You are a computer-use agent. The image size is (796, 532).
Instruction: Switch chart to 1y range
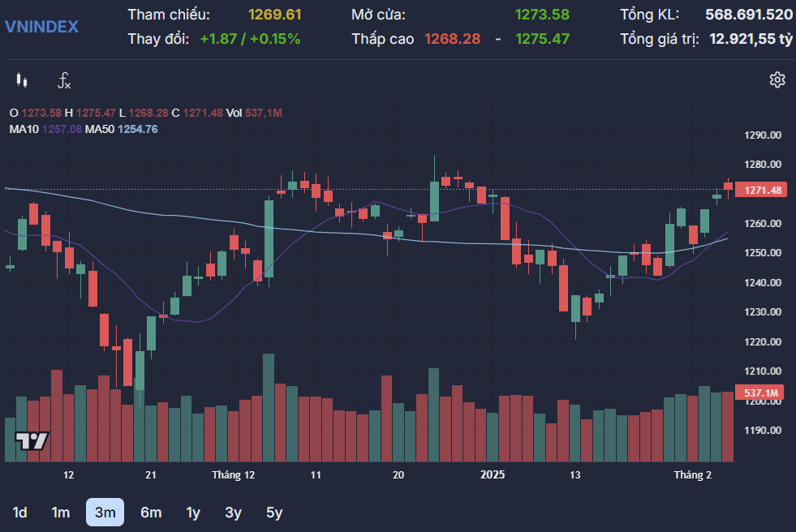pos(193,513)
